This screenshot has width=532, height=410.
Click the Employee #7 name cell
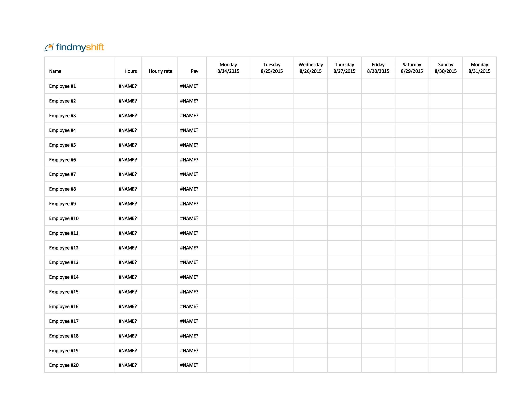pos(62,174)
